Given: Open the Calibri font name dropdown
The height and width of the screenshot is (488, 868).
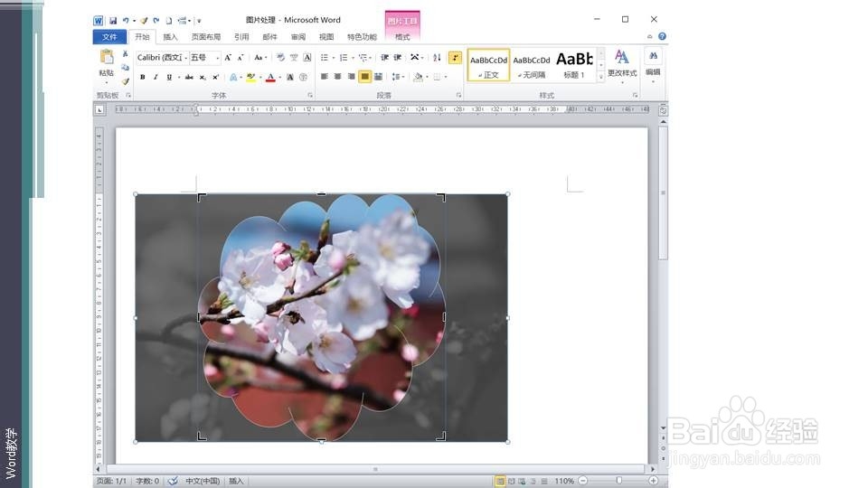Looking at the screenshot, I should coord(186,58).
